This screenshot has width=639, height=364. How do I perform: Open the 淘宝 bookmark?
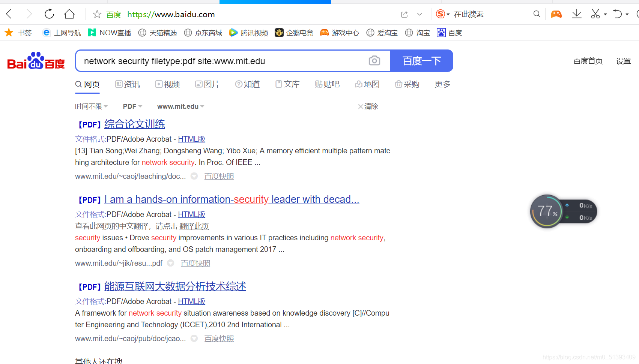pyautogui.click(x=418, y=33)
